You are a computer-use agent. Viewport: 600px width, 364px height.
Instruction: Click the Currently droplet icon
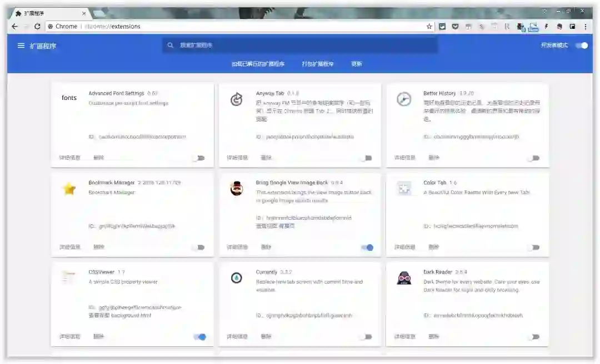(x=237, y=278)
